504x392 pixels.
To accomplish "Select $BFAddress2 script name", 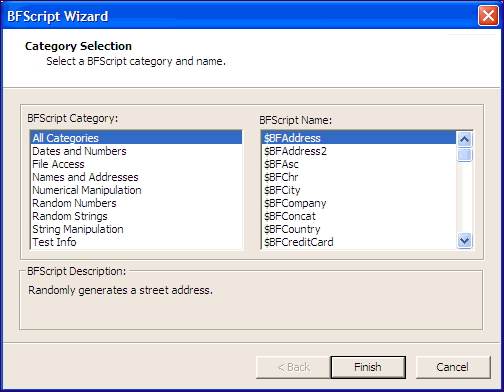I will coord(359,151).
